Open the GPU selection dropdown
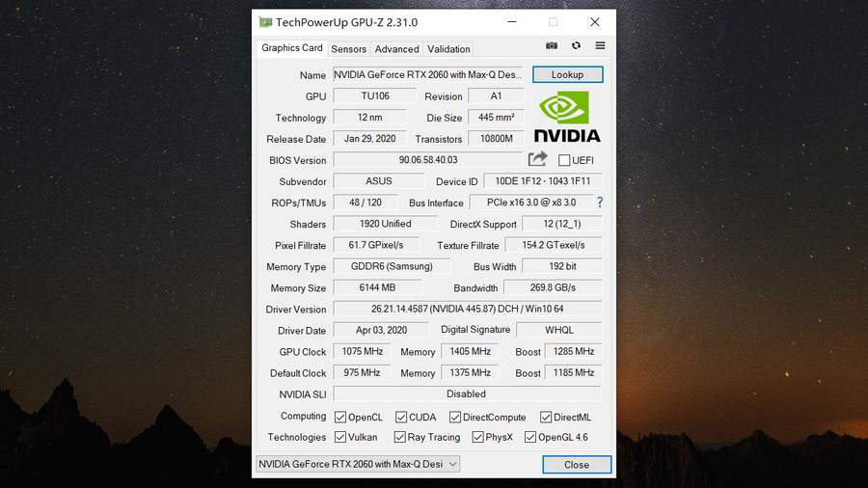 (357, 464)
